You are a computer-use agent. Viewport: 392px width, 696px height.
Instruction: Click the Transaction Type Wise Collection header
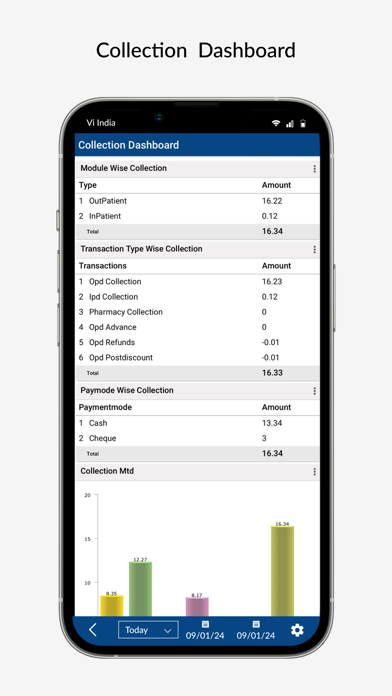pos(198,249)
